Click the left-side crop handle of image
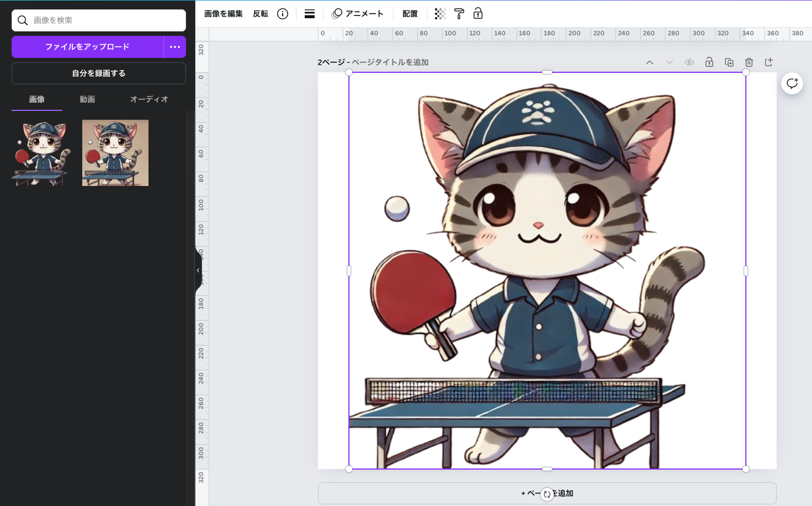The image size is (812, 506). coord(349,271)
